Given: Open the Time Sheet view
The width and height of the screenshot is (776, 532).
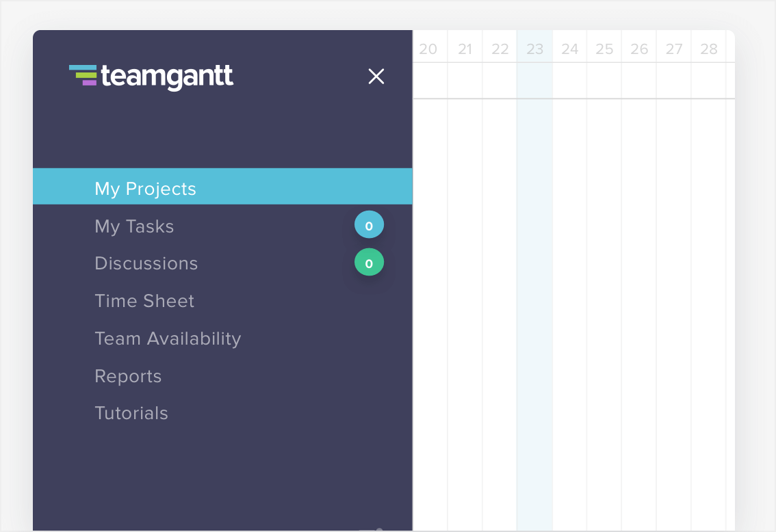Looking at the screenshot, I should tap(144, 301).
